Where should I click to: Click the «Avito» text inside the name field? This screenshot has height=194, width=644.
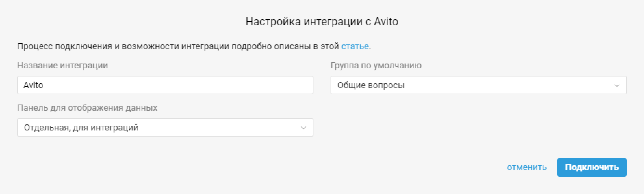33,85
